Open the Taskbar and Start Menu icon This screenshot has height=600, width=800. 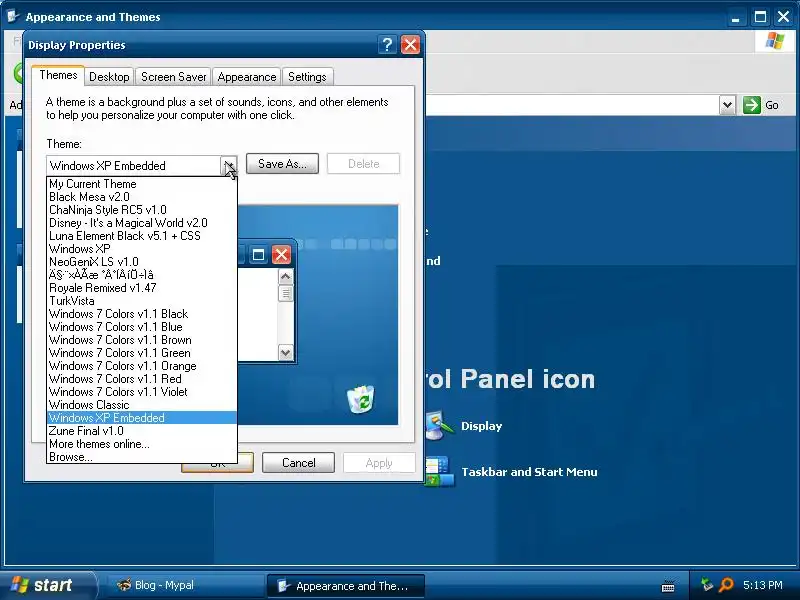440,471
